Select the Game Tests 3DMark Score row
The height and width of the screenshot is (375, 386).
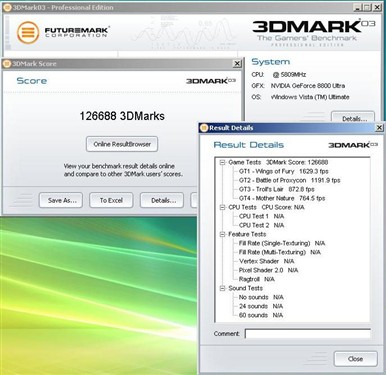pos(278,162)
